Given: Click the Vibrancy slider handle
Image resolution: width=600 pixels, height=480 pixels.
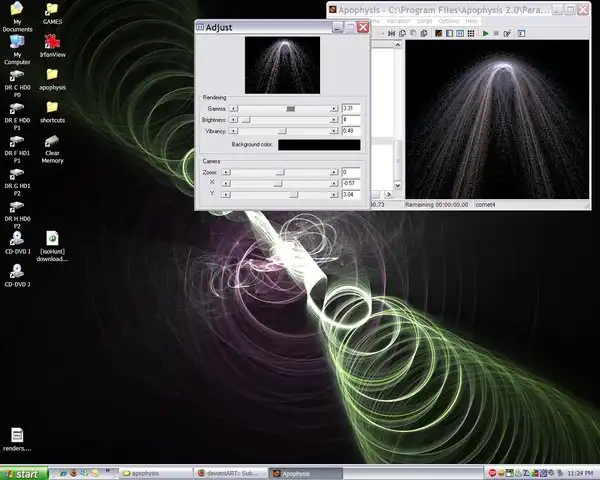Looking at the screenshot, I should pyautogui.click(x=282, y=130).
